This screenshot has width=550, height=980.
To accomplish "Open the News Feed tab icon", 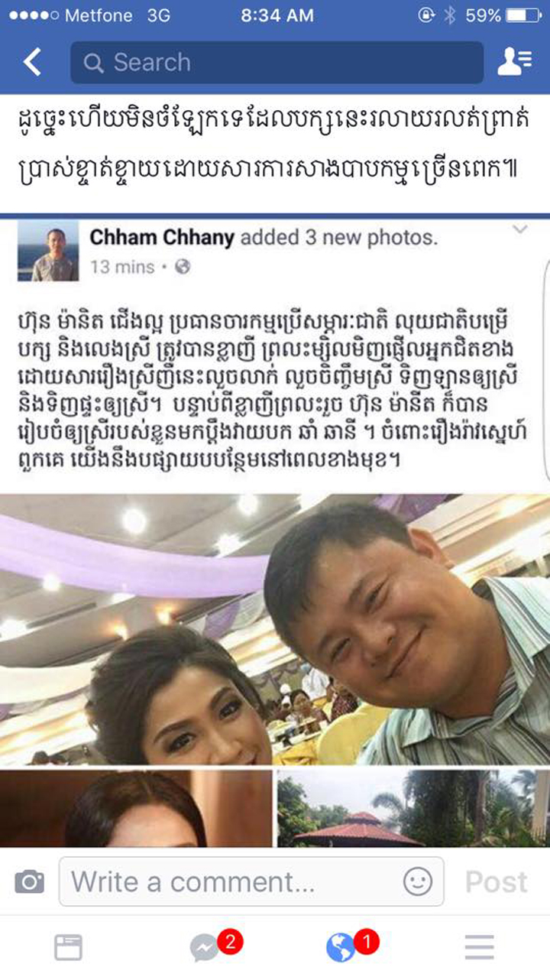I will pos(68,948).
